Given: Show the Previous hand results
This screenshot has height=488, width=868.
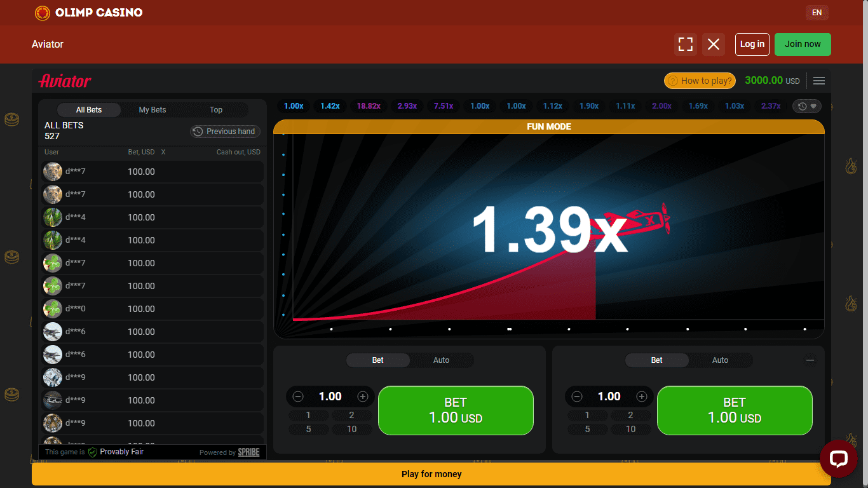Looking at the screenshot, I should coord(225,132).
